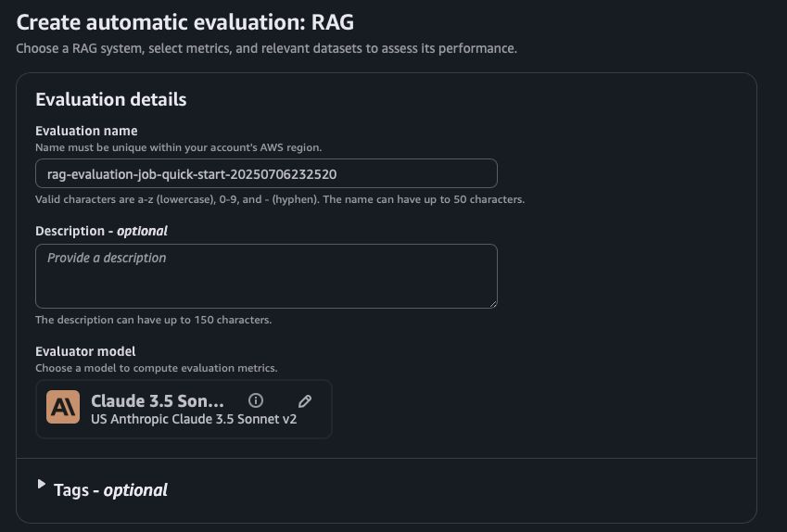Click the description textarea resize handle
Screen dimensions: 787x532
tap(493, 304)
